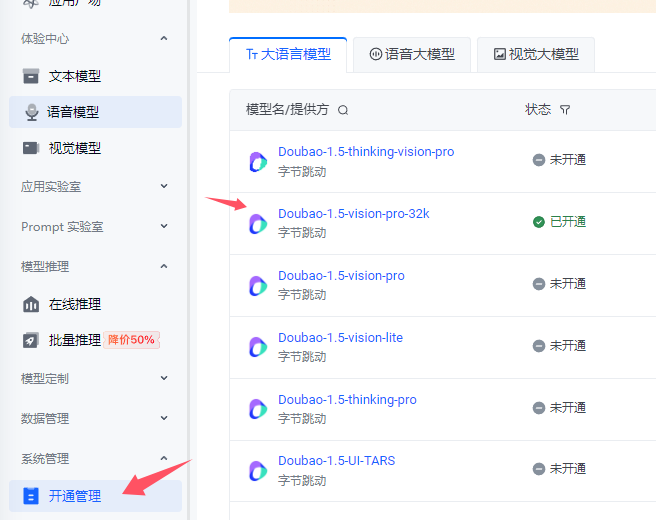This screenshot has width=656, height=520.
Task: Click the Doubao-1.5-thinking-vision-pro model logo icon
Action: [258, 162]
